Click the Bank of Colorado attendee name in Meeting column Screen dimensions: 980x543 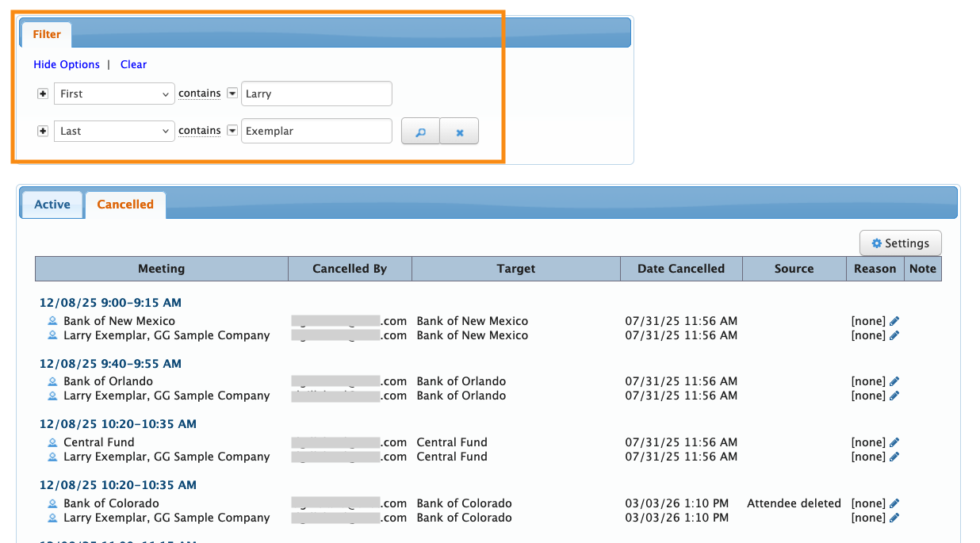(x=112, y=503)
